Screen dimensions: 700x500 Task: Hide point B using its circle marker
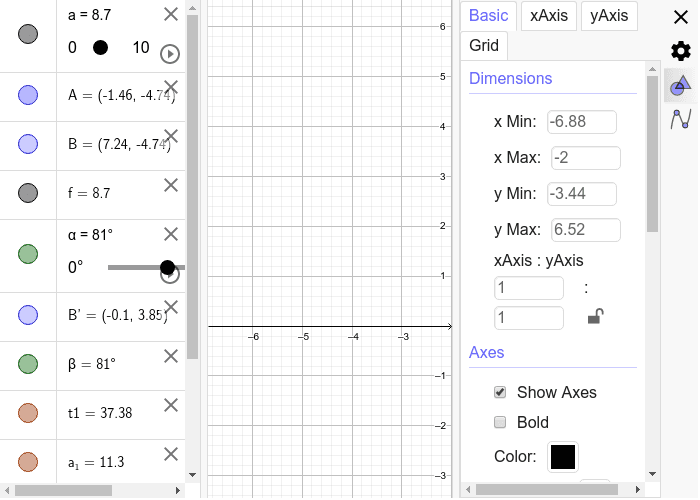pos(28,144)
